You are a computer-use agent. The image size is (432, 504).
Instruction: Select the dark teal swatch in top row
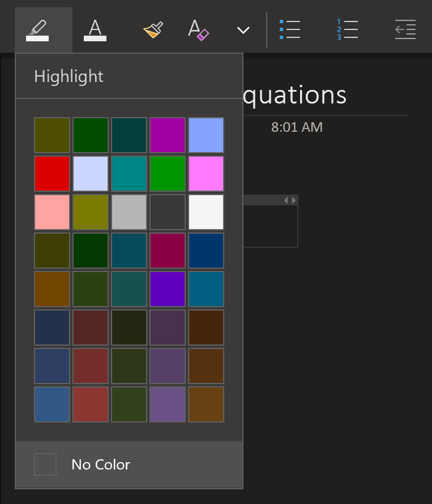(129, 135)
